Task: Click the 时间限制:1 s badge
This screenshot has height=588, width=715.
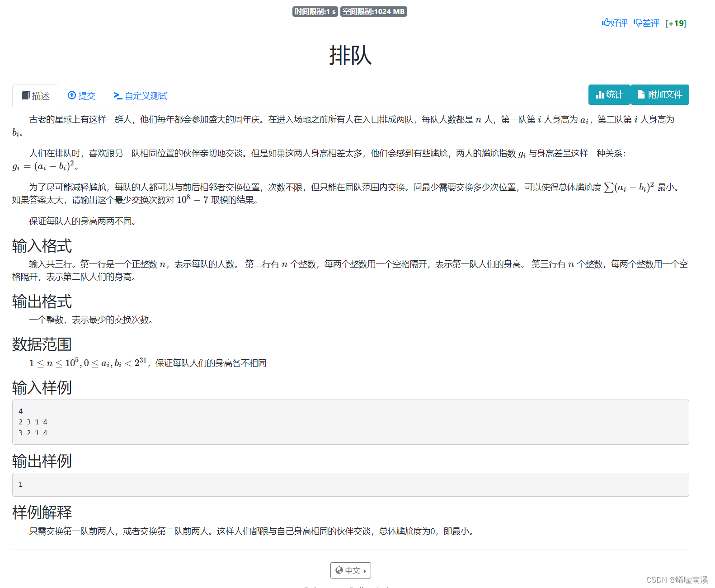Action: [315, 11]
